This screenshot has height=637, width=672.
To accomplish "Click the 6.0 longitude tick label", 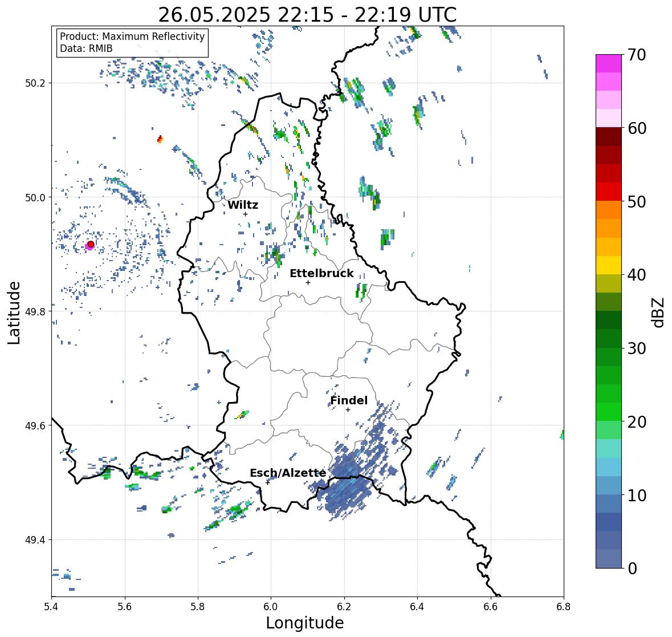I will [271, 607].
